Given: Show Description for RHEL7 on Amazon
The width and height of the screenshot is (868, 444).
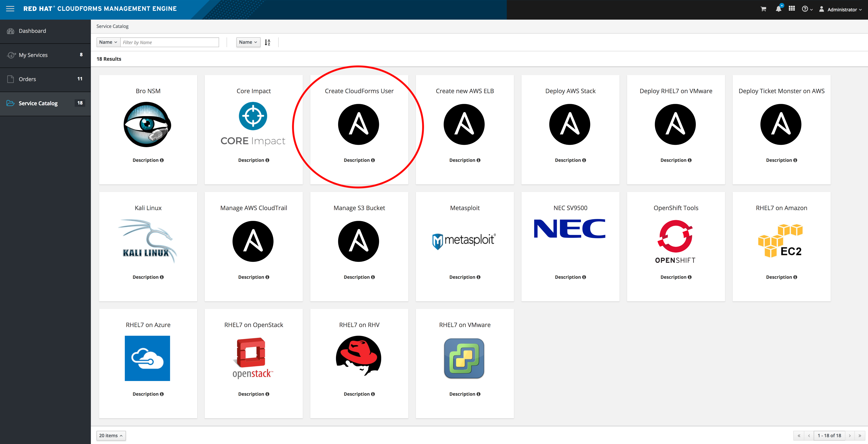Looking at the screenshot, I should (781, 277).
